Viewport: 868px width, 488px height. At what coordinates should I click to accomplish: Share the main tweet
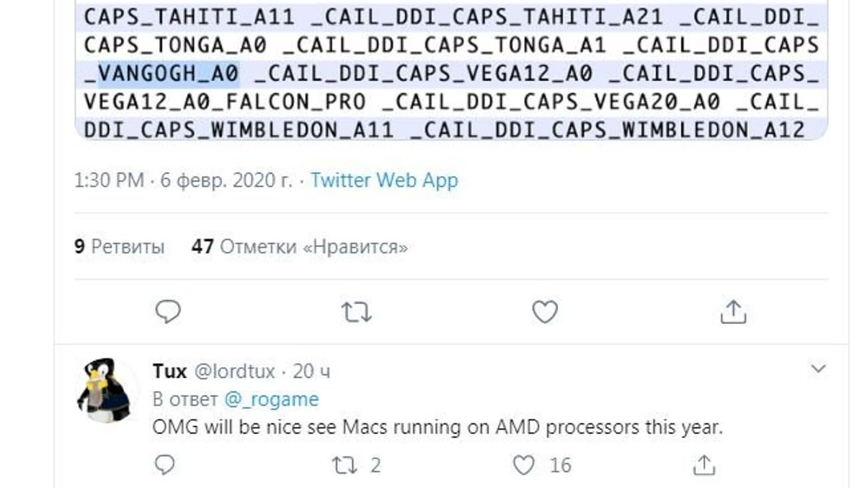point(733,312)
